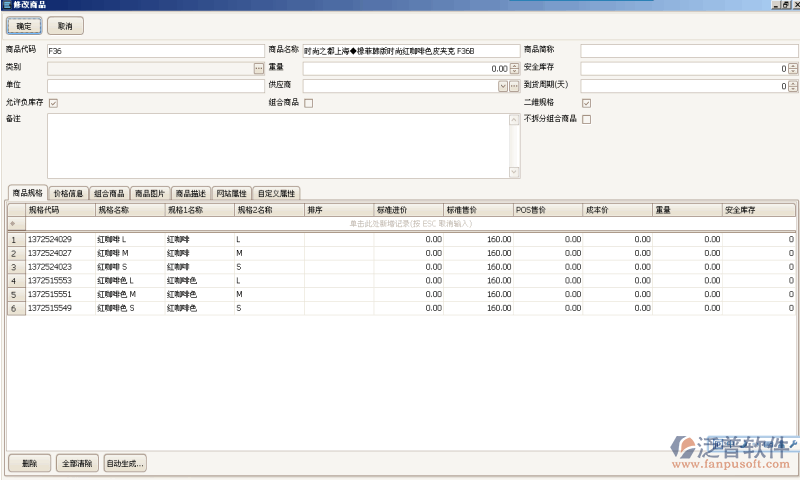
Task: Toggle the 允许负库存 checkbox
Action: (53, 103)
